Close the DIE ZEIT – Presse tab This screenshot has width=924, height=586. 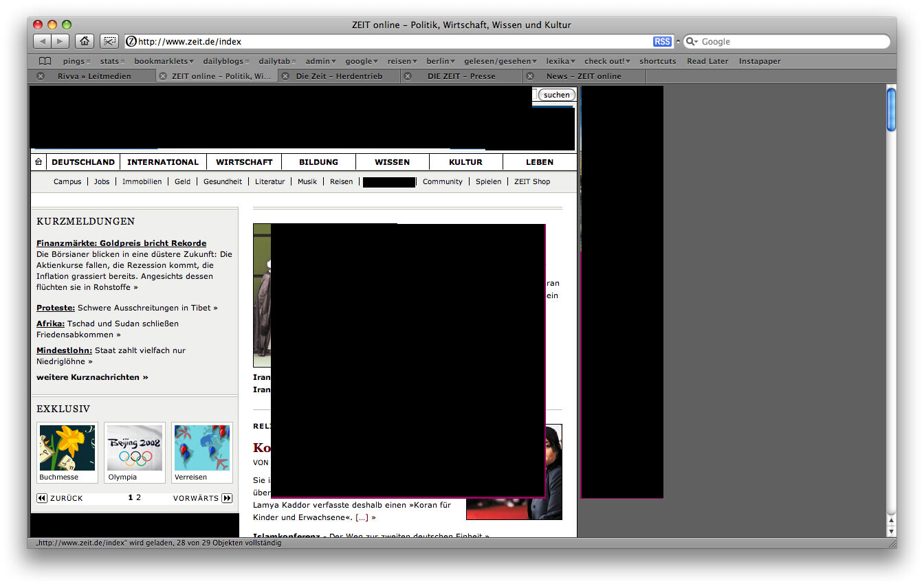[x=408, y=76]
